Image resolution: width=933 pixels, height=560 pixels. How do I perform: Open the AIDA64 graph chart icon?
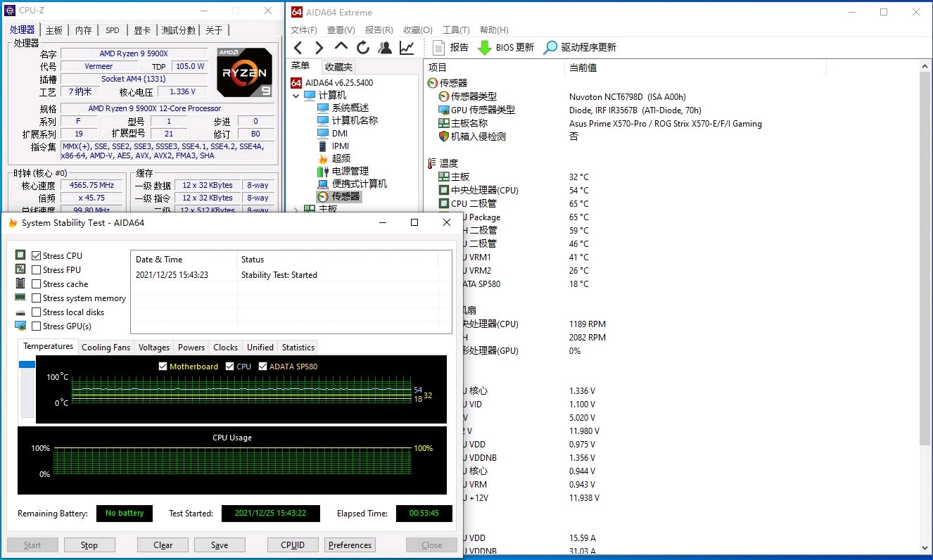pyautogui.click(x=407, y=47)
